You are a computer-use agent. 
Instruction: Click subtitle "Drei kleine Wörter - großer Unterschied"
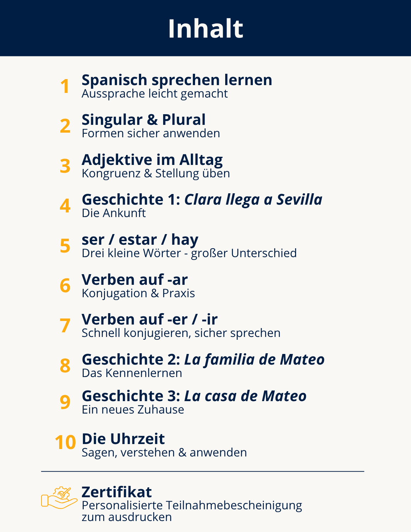[x=189, y=254]
